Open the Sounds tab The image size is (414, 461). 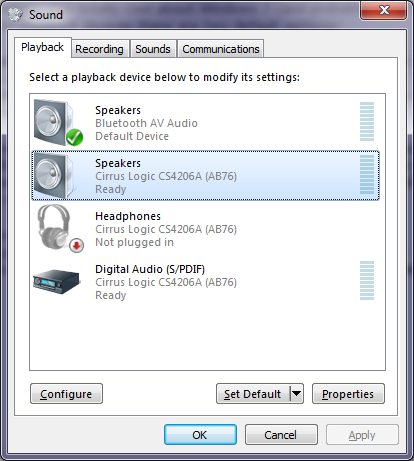pos(153,49)
